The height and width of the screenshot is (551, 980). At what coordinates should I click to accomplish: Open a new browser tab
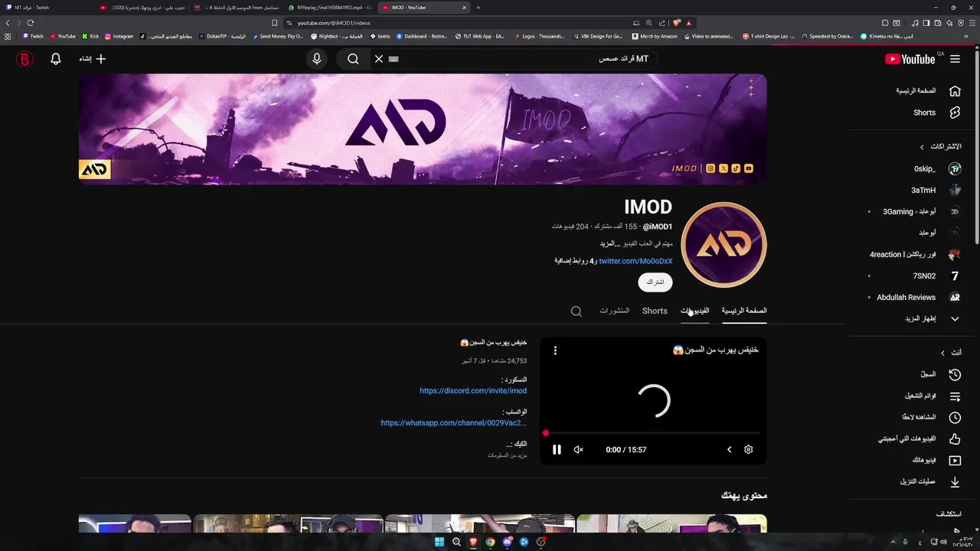click(x=479, y=8)
